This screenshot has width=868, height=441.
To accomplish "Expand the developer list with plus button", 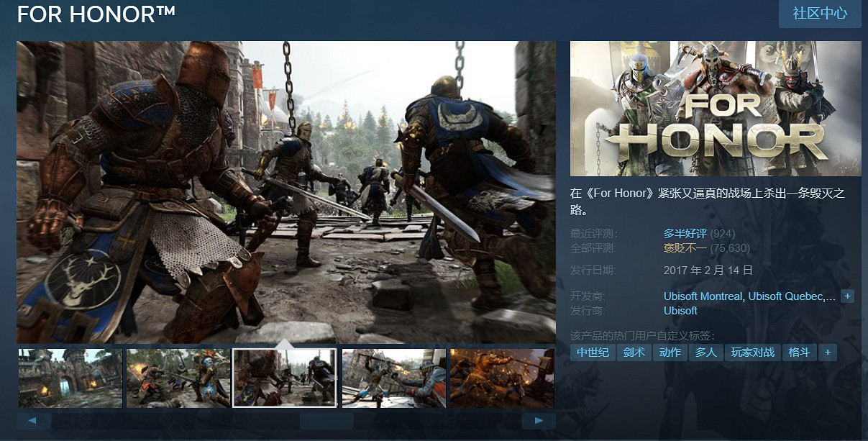I will pyautogui.click(x=847, y=296).
